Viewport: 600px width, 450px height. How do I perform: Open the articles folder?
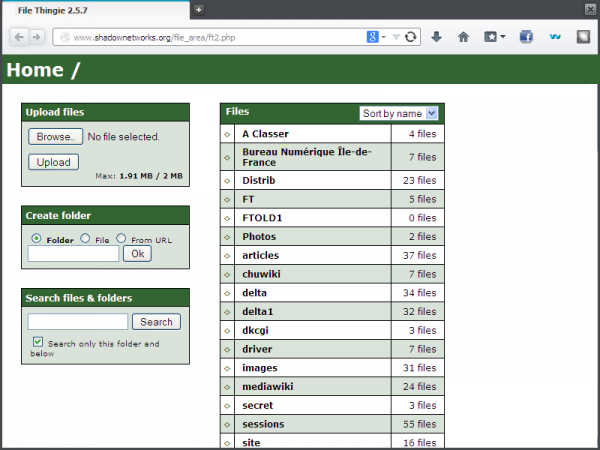[261, 255]
